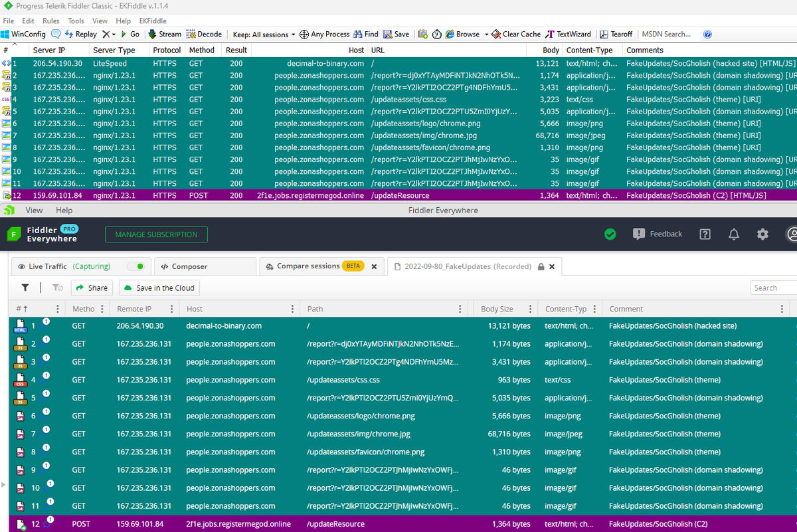This screenshot has width=797, height=532.
Task: Open the View menu in Fiddler Everywhere
Action: (x=34, y=211)
